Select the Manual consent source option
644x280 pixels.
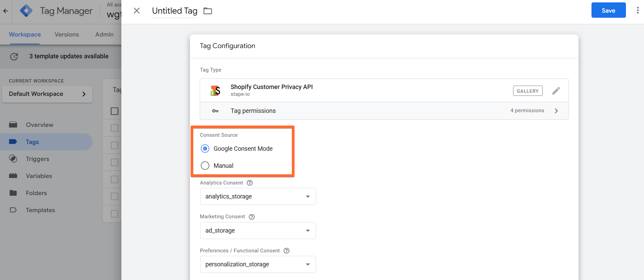205,165
